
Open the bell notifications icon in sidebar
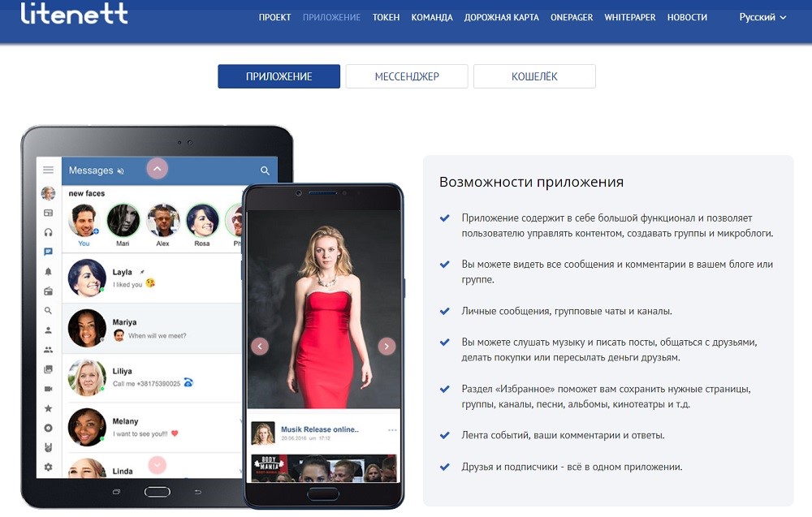pos(48,272)
